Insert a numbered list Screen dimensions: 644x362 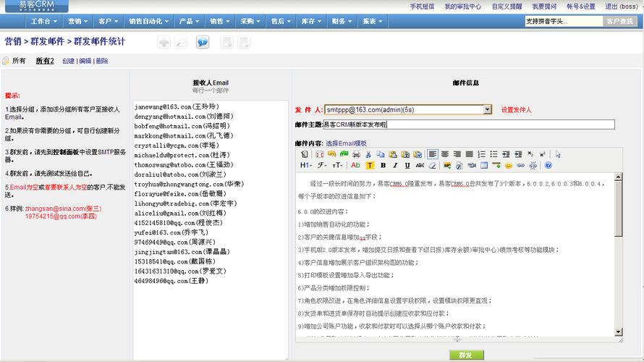point(481,154)
